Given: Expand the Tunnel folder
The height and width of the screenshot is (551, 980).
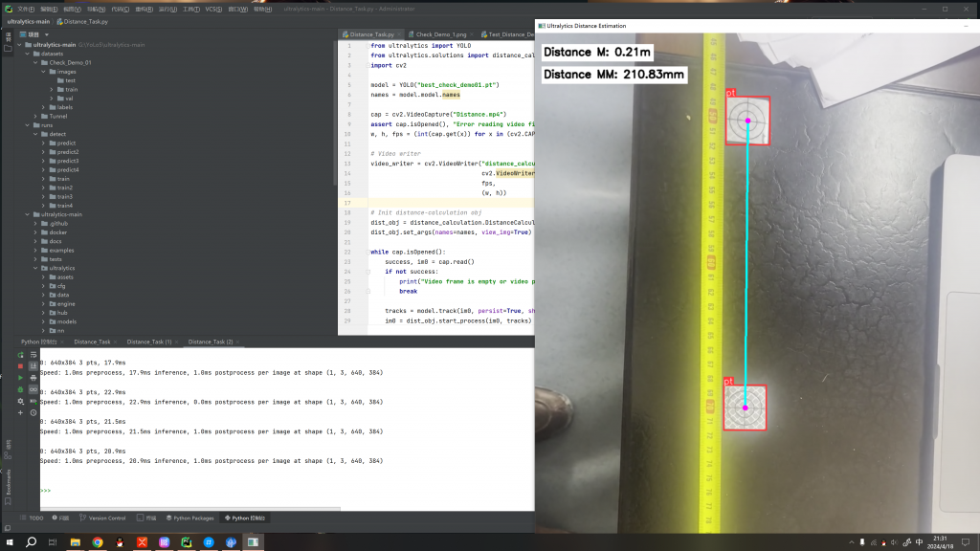Looking at the screenshot, I should pos(36,116).
